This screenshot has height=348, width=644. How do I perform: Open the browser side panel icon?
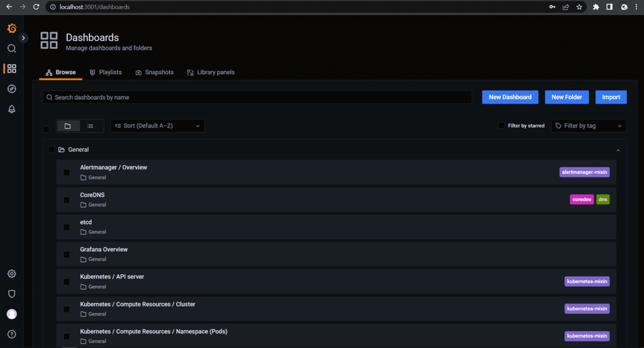[x=609, y=7]
